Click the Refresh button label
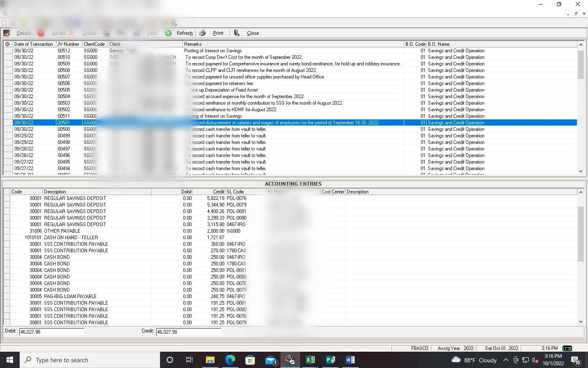 (x=185, y=33)
